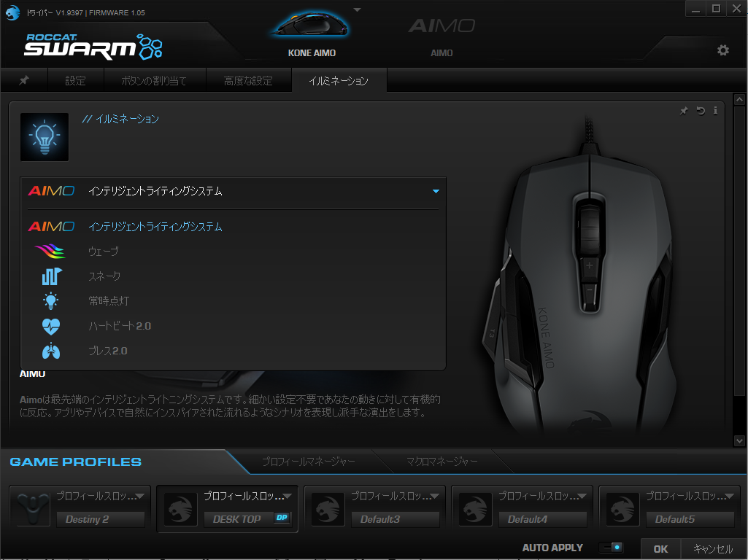Image resolution: width=748 pixels, height=560 pixels.
Task: Select 常時点灯 lighting mode text
Action: (109, 300)
